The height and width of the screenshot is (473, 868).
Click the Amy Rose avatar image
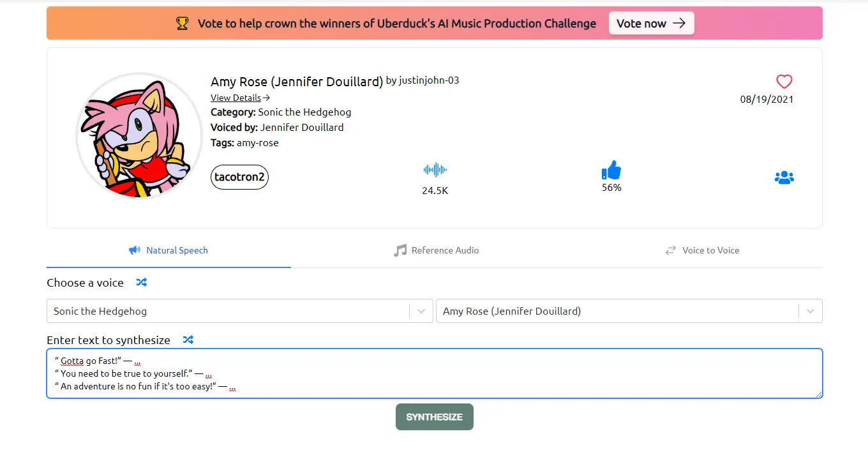click(x=139, y=135)
